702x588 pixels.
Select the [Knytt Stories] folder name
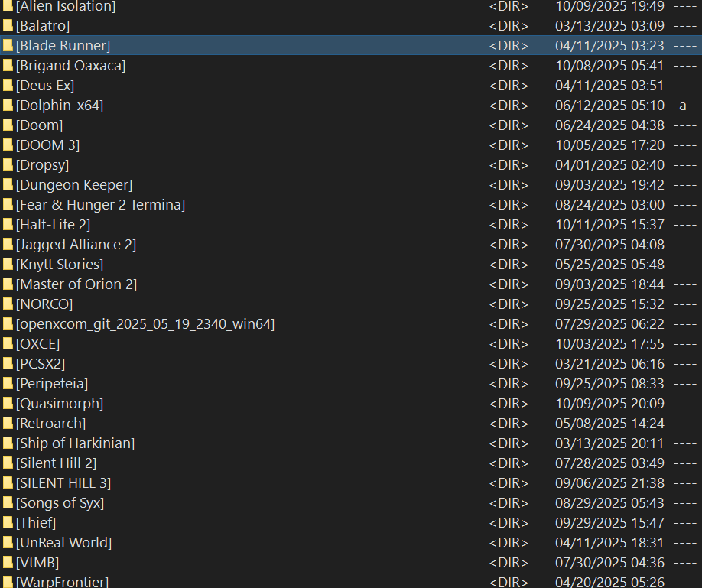pos(60,265)
